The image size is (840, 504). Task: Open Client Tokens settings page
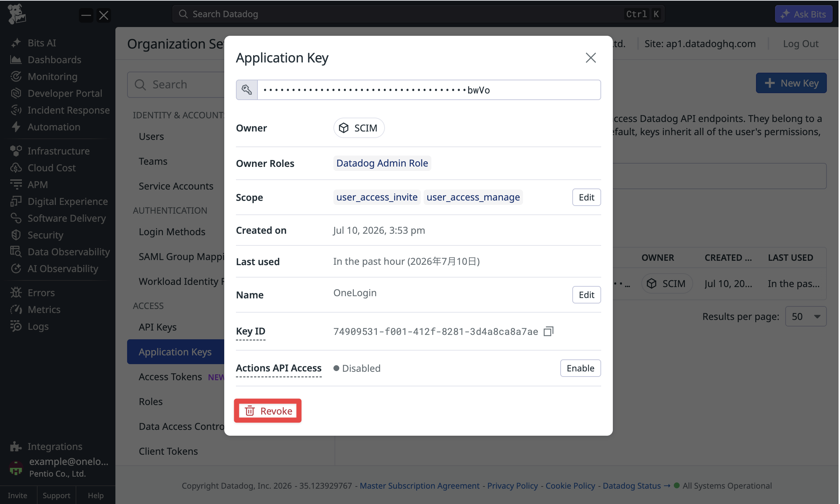click(x=168, y=451)
